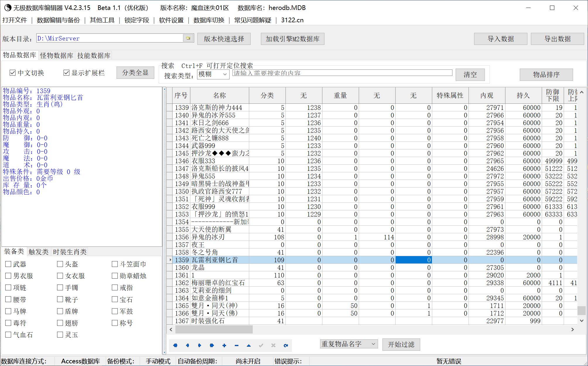This screenshot has height=366, width=588.
Task: Jump to first record in navigator
Action: [x=175, y=345]
